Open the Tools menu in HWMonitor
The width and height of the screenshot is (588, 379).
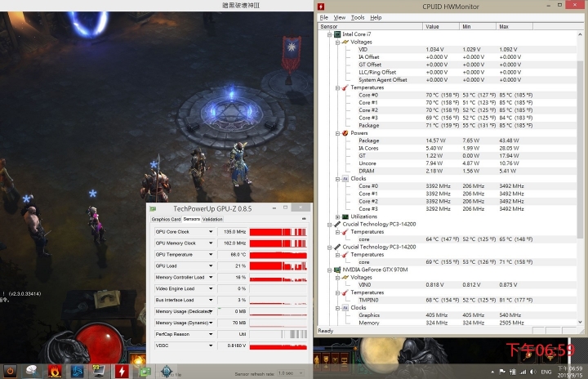(x=358, y=18)
